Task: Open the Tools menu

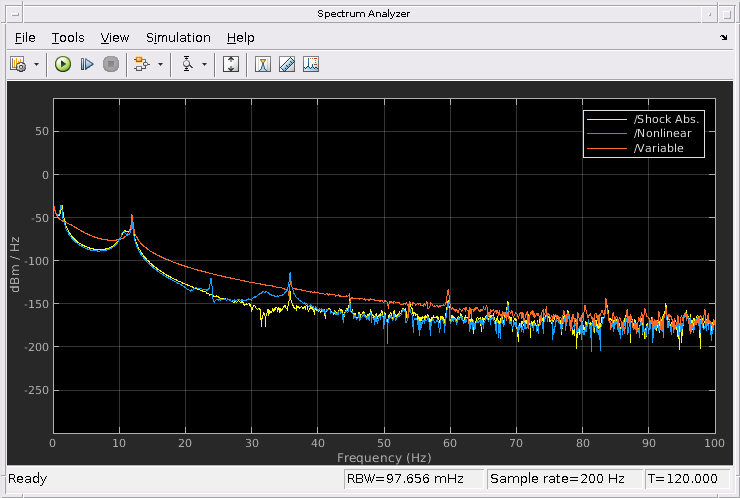Action: pos(68,37)
